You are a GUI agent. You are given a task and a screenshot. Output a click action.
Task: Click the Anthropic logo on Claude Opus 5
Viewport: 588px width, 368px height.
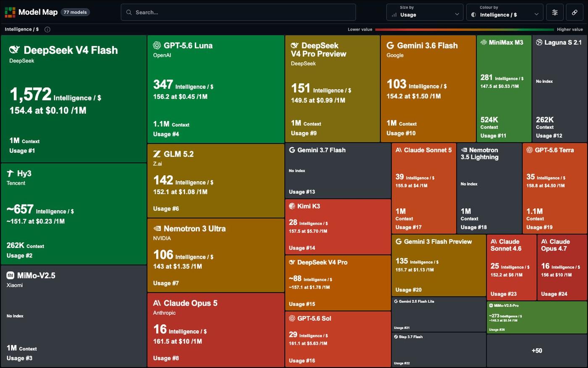pyautogui.click(x=157, y=303)
